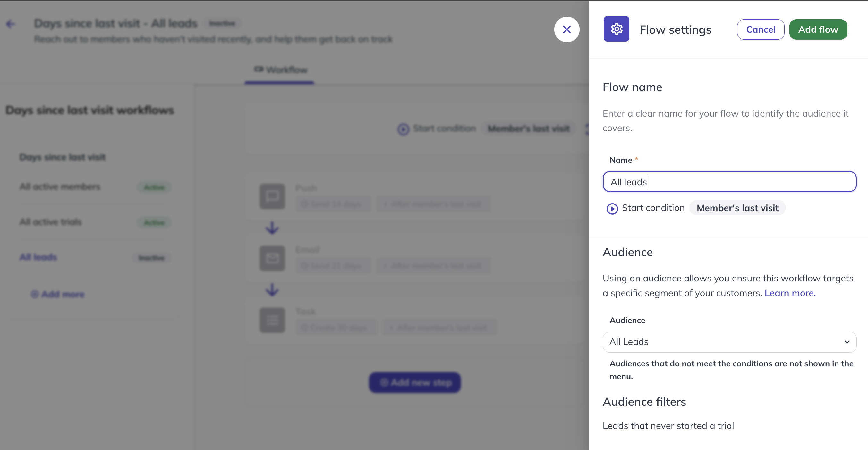This screenshot has width=868, height=450.
Task: Click the Email step envelope icon
Action: click(x=272, y=258)
